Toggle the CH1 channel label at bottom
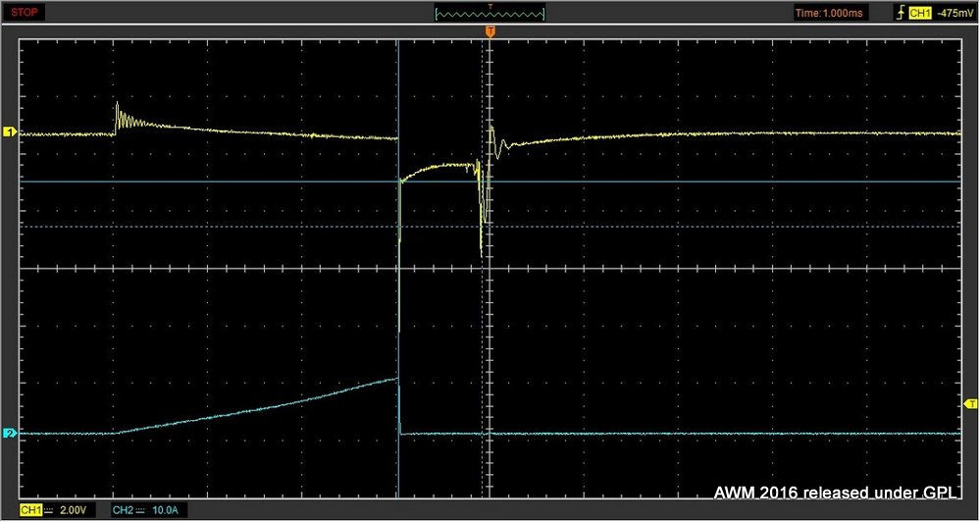 pyautogui.click(x=29, y=510)
